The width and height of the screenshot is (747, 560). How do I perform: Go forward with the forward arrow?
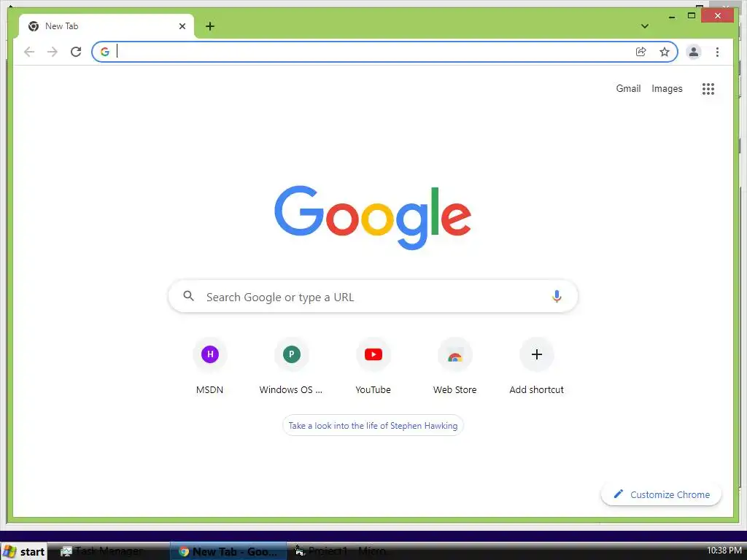(x=53, y=52)
